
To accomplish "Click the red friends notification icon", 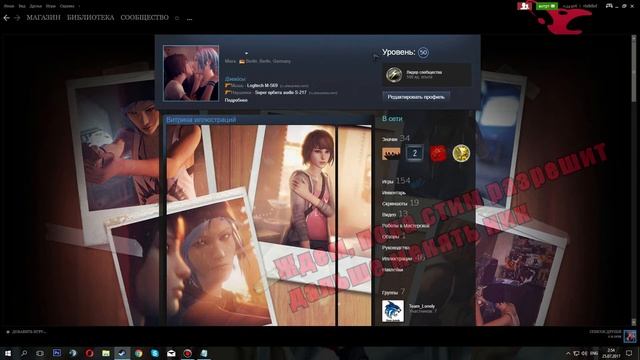I will pyautogui.click(x=524, y=6).
